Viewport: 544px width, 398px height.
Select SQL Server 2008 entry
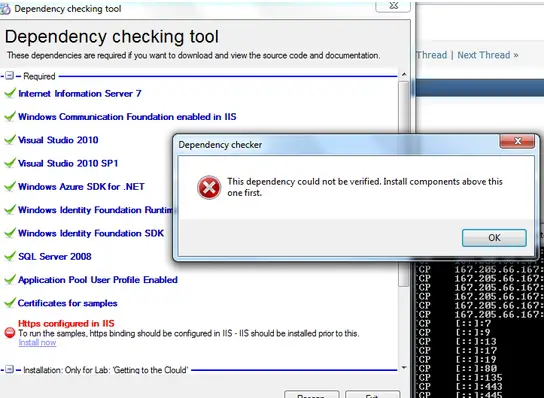55,256
